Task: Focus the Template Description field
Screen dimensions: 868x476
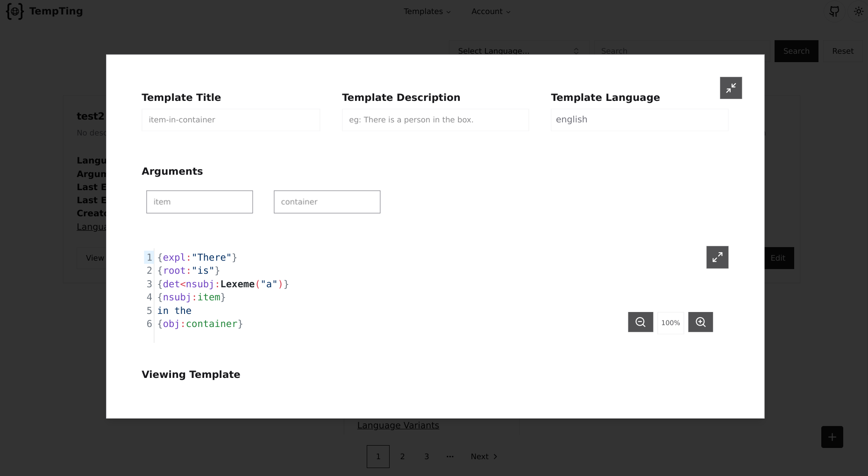Action: coord(435,120)
